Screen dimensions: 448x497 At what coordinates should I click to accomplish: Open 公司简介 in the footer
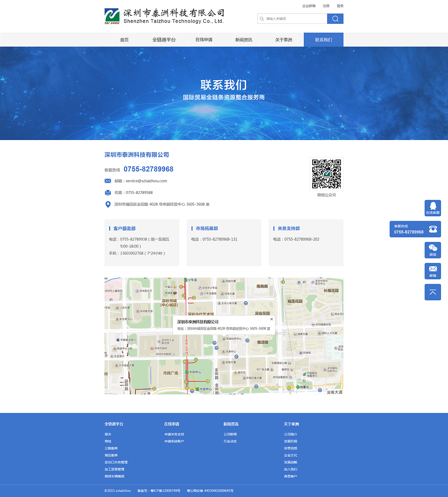(x=290, y=434)
